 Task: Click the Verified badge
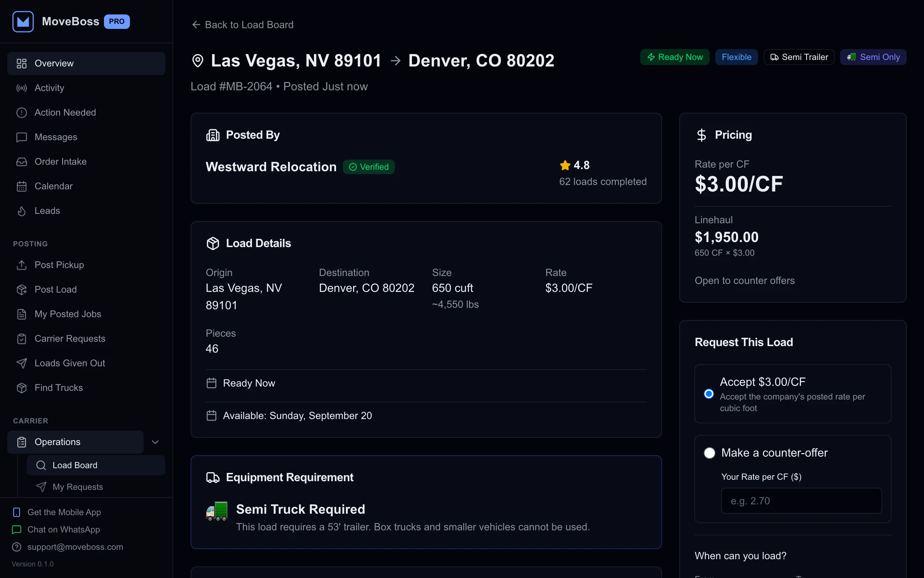click(369, 167)
